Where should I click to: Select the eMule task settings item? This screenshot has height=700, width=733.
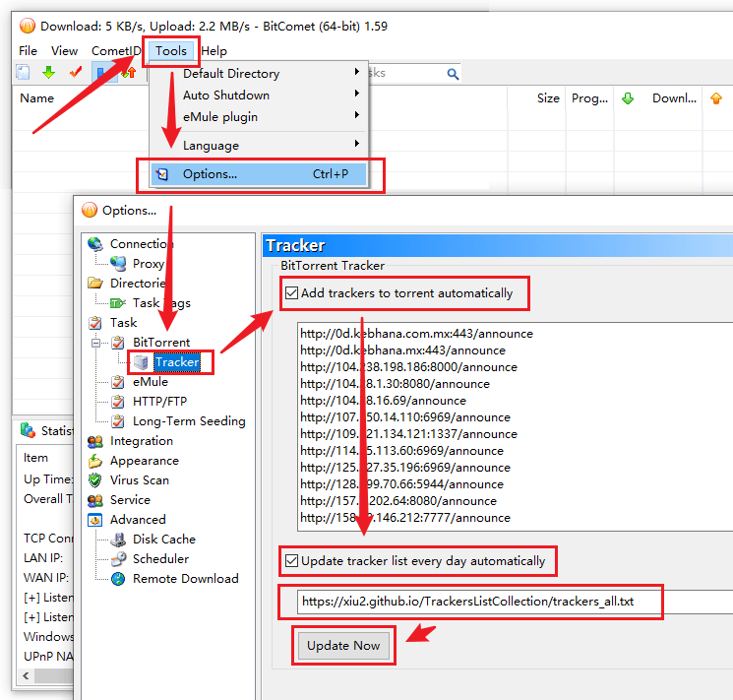150,382
